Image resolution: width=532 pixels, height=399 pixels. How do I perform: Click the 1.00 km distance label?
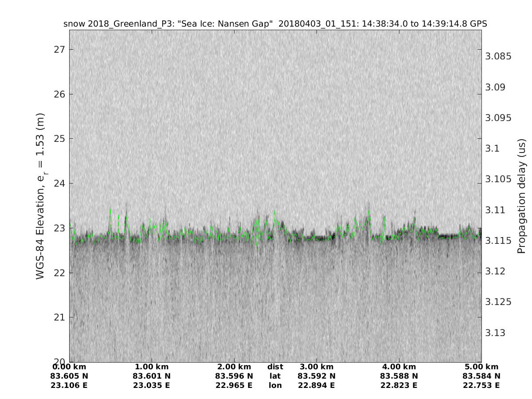tap(152, 367)
